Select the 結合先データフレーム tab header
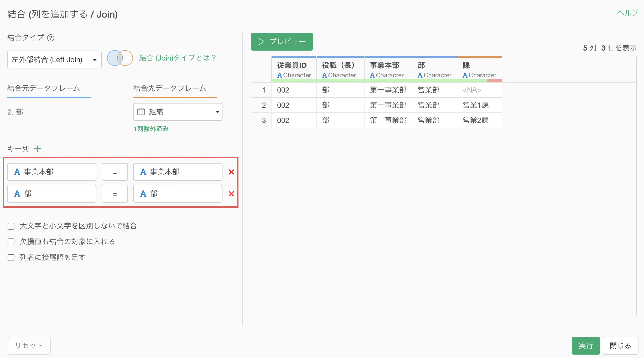The image size is (644, 358). 170,88
